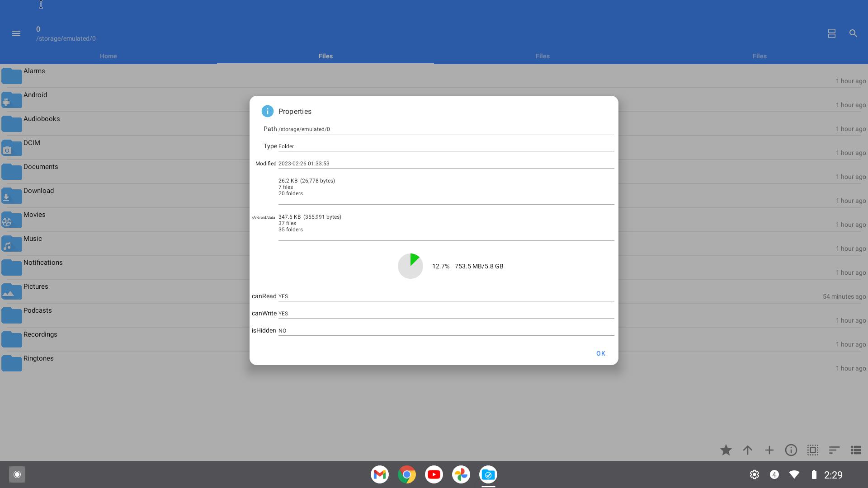The width and height of the screenshot is (868, 488).
Task: Click the sort/filter icon in toolbar
Action: click(x=834, y=450)
